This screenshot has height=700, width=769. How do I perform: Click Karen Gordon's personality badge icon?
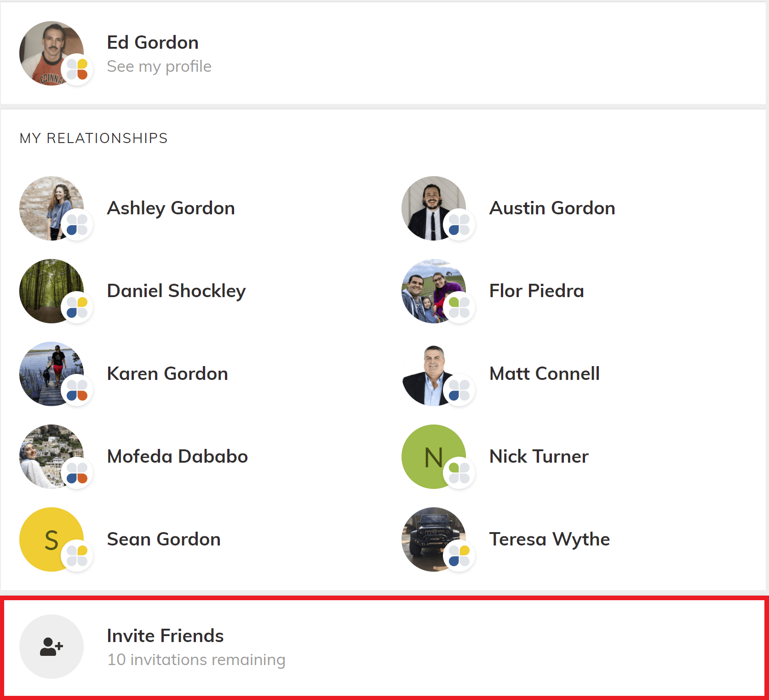tap(77, 390)
